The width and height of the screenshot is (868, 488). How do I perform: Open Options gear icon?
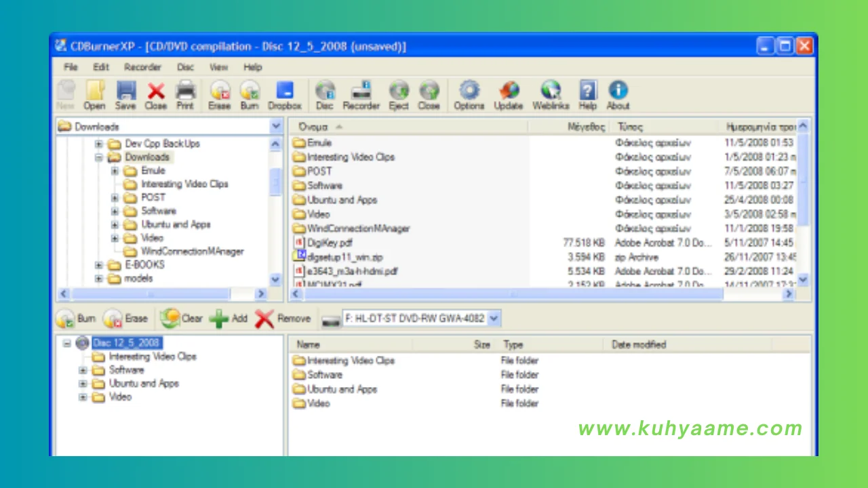click(x=469, y=95)
